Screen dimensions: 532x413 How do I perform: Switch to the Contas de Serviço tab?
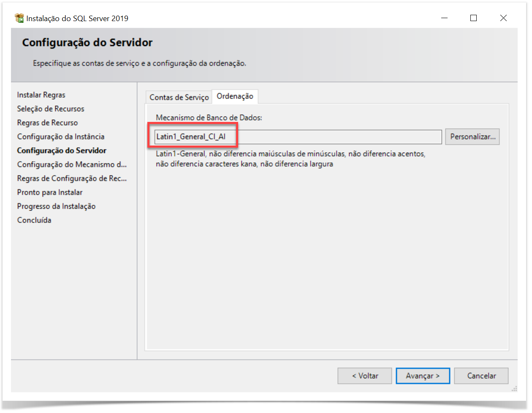click(179, 97)
